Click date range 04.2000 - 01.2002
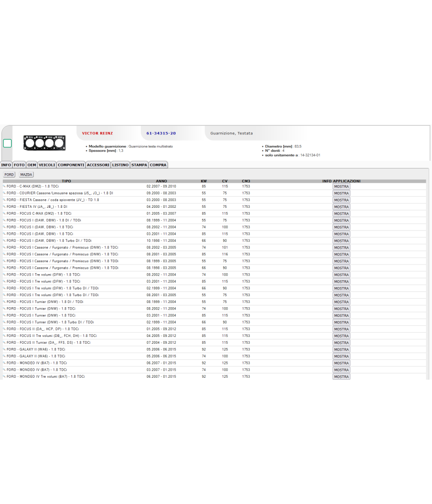Screen dimensions: 432x504 [161, 206]
